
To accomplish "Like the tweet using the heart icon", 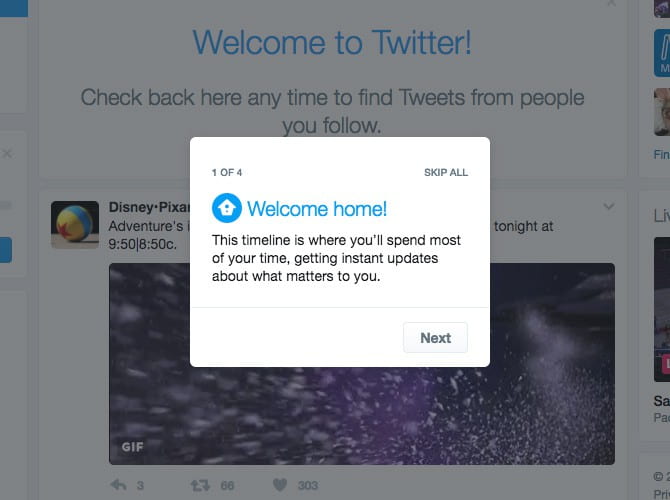I will (280, 485).
